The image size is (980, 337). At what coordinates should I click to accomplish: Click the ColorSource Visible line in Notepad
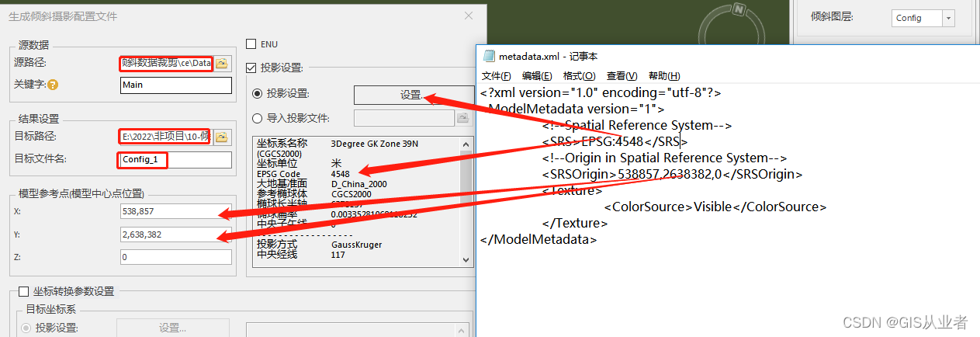(715, 207)
